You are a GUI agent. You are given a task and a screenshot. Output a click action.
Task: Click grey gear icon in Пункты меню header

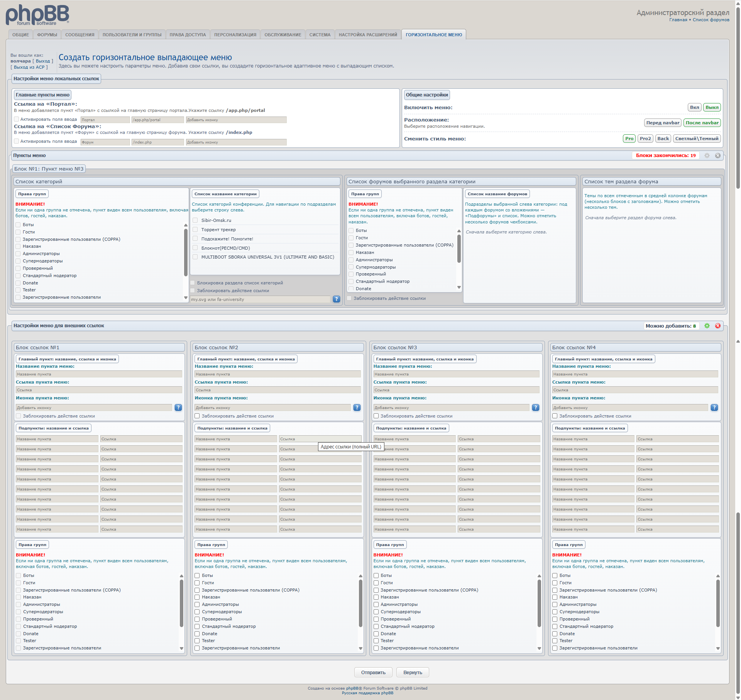707,156
